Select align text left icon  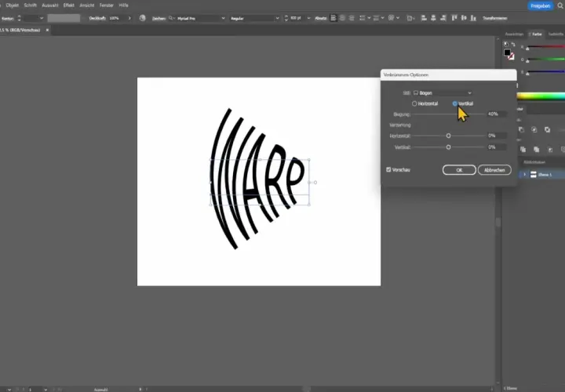click(x=334, y=18)
